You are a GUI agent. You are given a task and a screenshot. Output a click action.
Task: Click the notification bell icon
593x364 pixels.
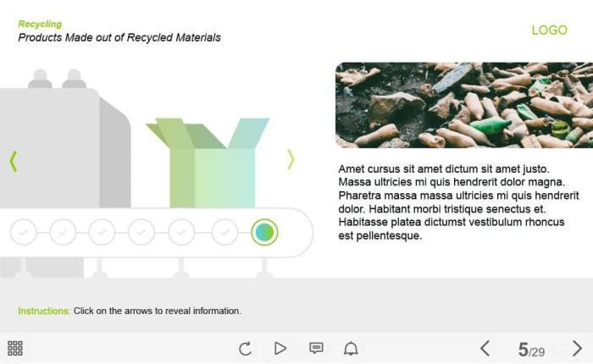(x=351, y=348)
